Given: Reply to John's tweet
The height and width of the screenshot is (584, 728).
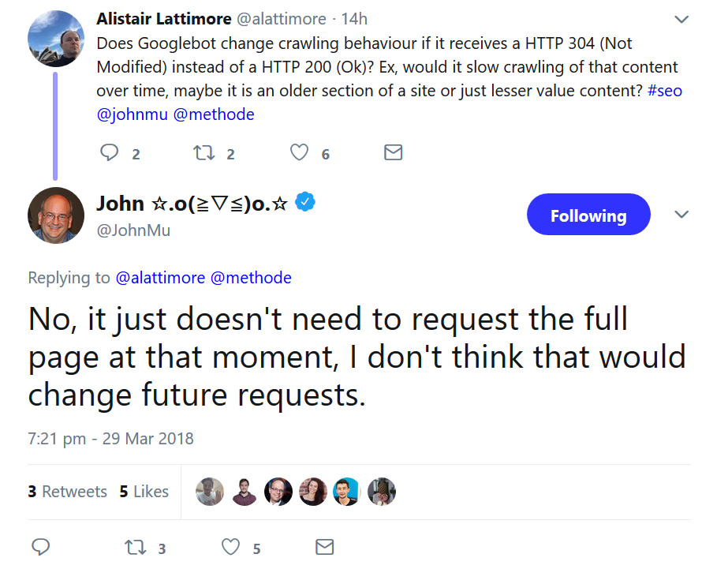Looking at the screenshot, I should [42, 547].
